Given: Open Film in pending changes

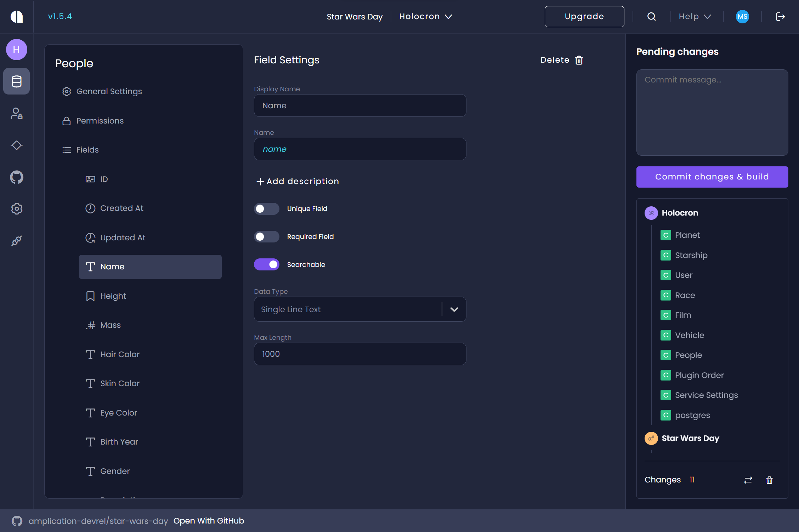Looking at the screenshot, I should (683, 315).
